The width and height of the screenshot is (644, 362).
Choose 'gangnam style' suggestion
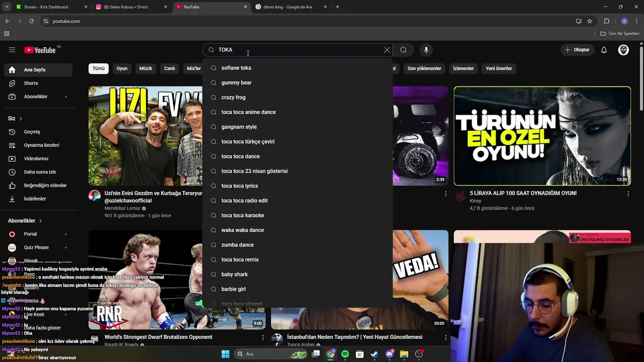coord(297,127)
